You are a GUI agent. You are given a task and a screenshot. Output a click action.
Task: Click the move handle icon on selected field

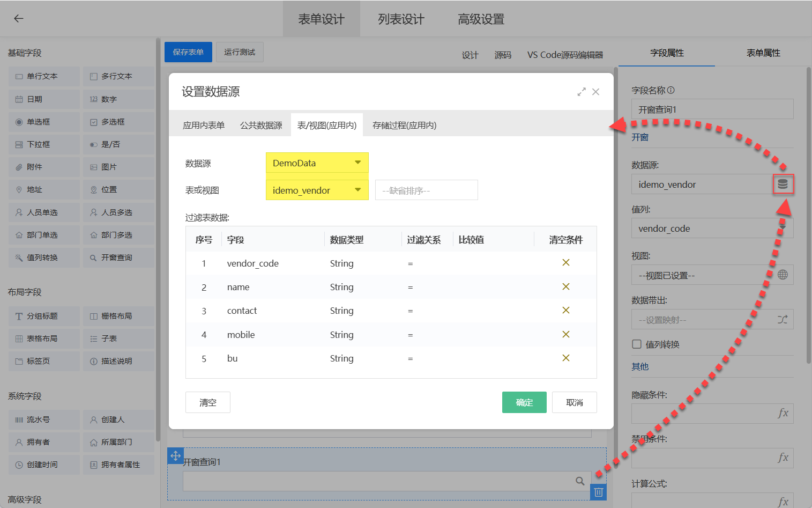175,456
